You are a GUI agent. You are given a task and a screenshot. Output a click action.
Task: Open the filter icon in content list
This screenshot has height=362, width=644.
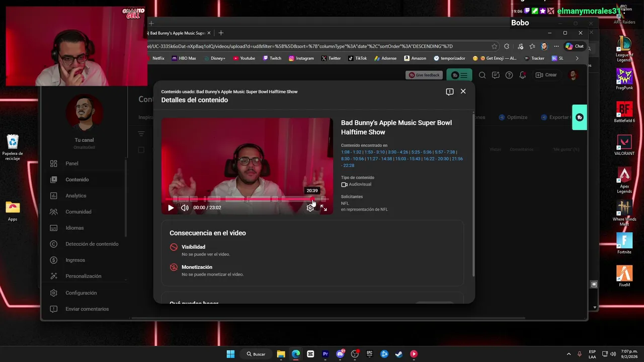pos(141,134)
